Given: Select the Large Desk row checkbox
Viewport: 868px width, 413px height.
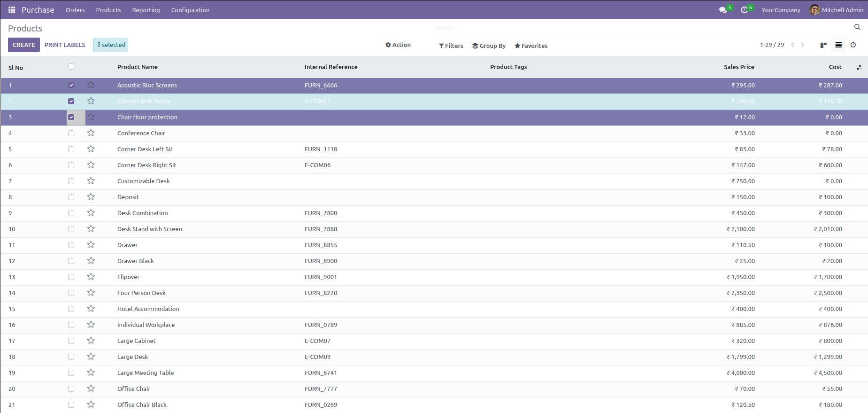Looking at the screenshot, I should 71,357.
